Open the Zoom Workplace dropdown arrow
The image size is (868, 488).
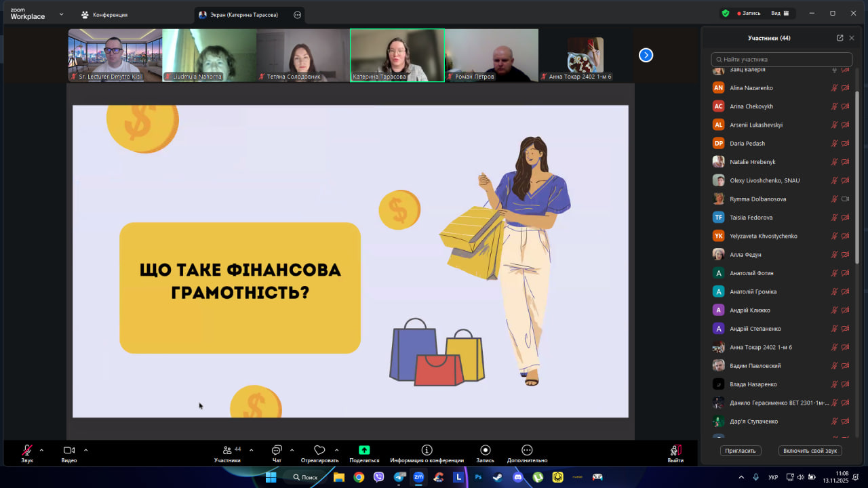(61, 14)
